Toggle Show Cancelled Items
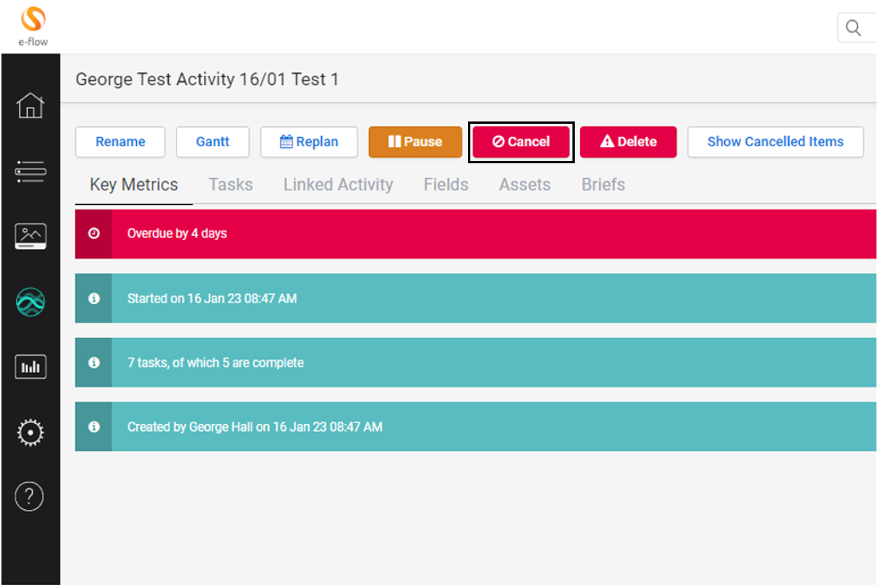This screenshot has height=588, width=878. tap(775, 142)
